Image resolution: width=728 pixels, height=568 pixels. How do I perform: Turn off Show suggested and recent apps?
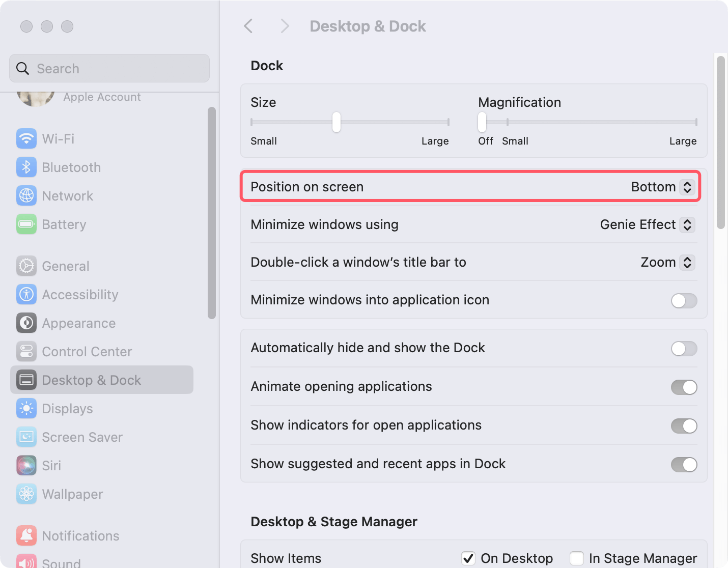[x=684, y=465]
